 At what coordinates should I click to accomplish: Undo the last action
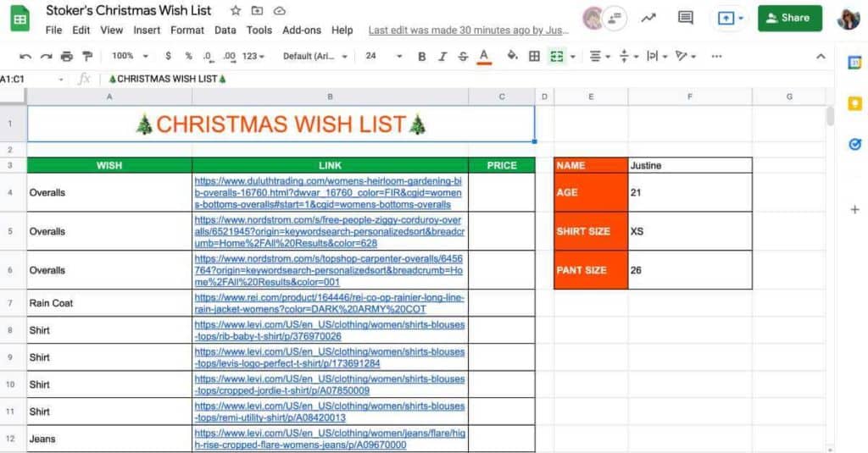[x=25, y=56]
